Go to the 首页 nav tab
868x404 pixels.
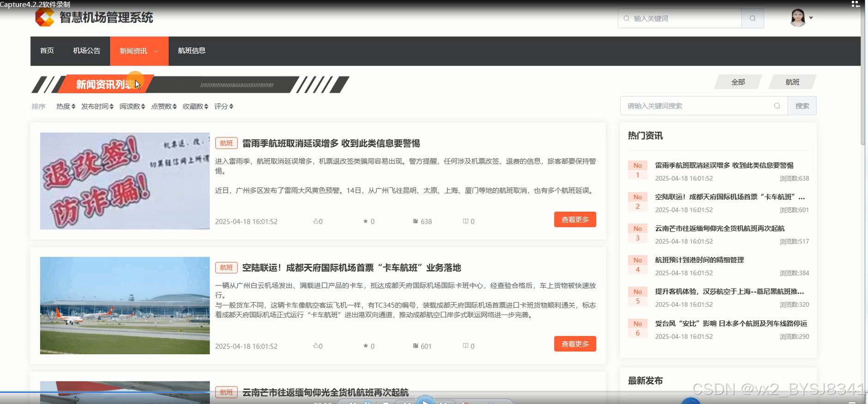[x=47, y=51]
